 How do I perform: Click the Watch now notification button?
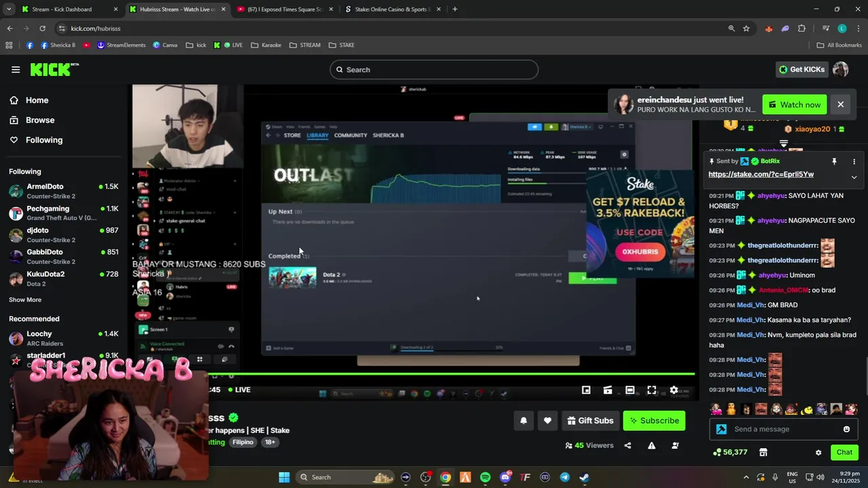(794, 104)
